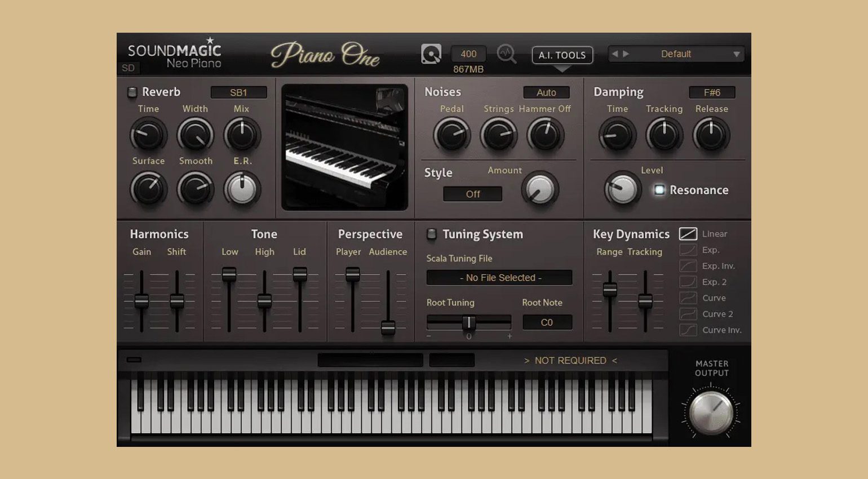The height and width of the screenshot is (479, 868).
Task: Open the A.I. TOOLS tab
Action: tap(562, 55)
